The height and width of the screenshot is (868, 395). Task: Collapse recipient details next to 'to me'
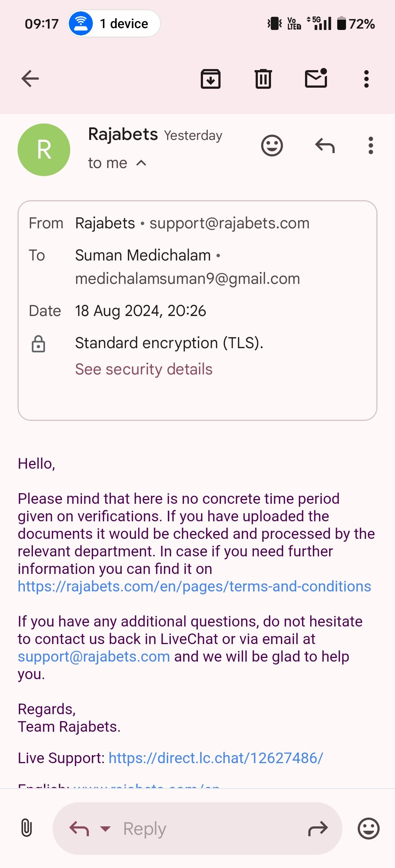click(x=141, y=163)
